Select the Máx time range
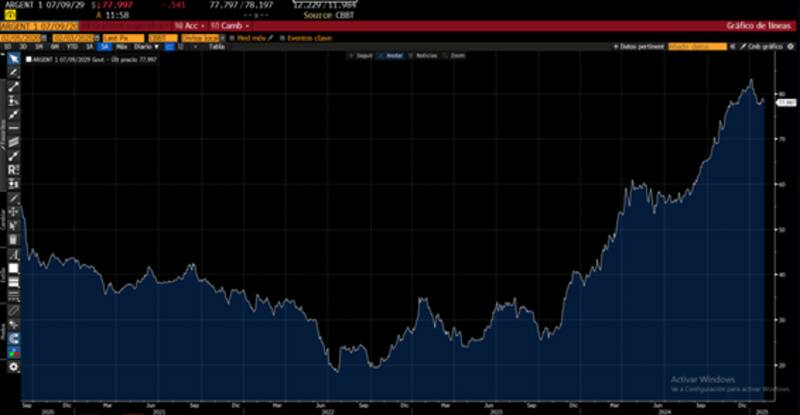The height and width of the screenshot is (415, 800). 121,46
